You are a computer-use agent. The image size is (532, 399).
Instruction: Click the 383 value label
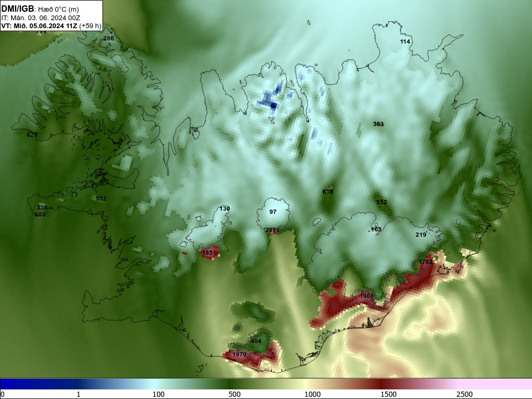378,124
